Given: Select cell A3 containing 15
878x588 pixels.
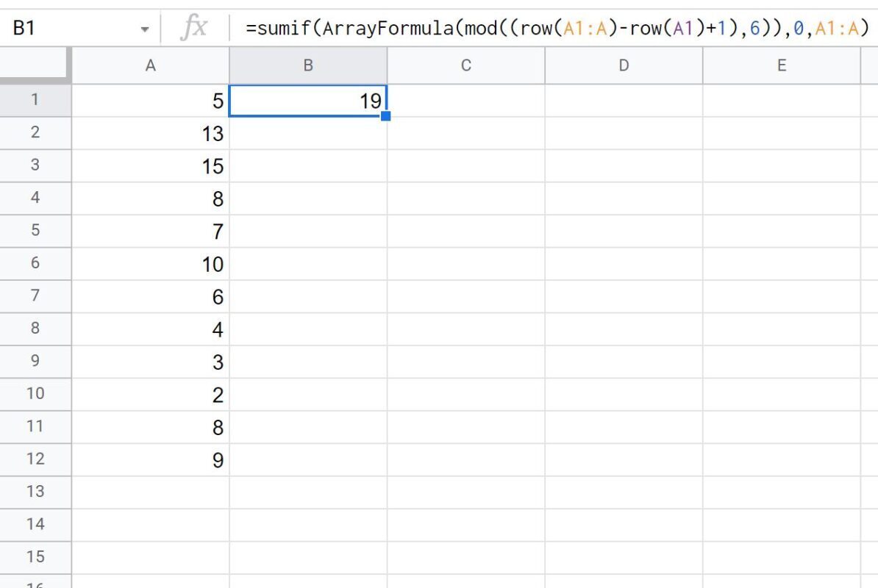Looking at the screenshot, I should click(x=151, y=165).
